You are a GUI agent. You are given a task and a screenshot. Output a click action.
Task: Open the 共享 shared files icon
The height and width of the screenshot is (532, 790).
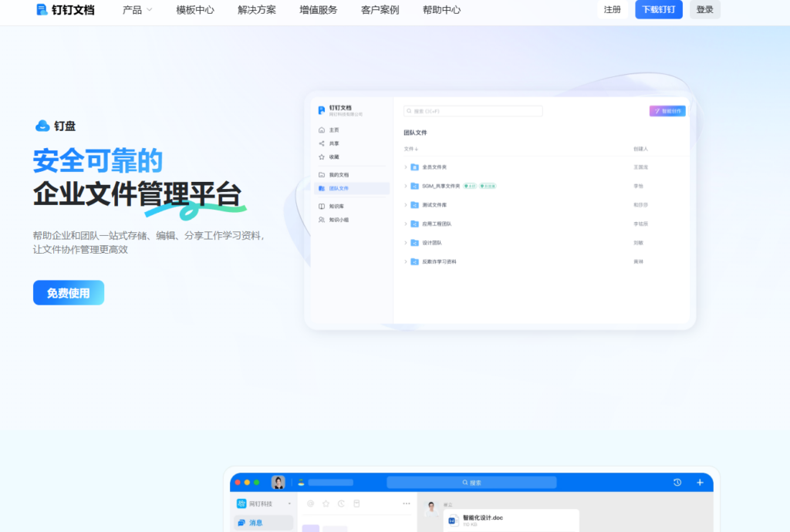[322, 143]
